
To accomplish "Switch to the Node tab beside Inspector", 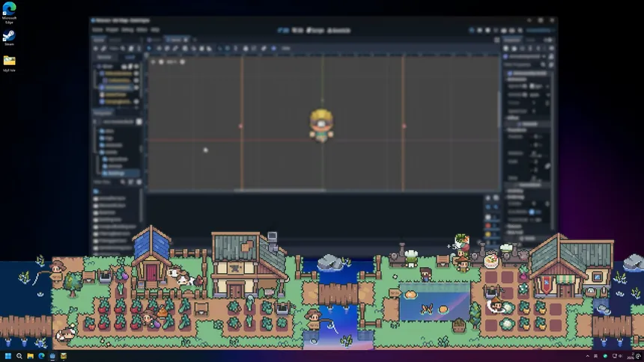I will pos(532,39).
